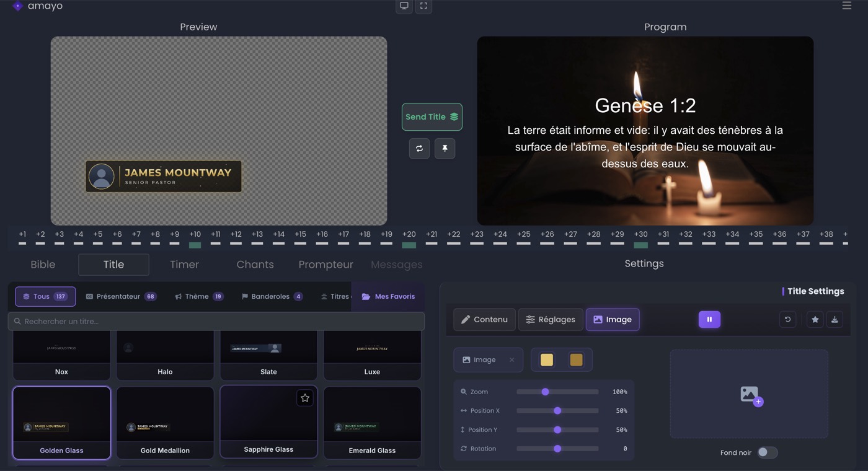Screen dimensions: 868x471
Task: Open the hamburger menu
Action: pyautogui.click(x=847, y=6)
